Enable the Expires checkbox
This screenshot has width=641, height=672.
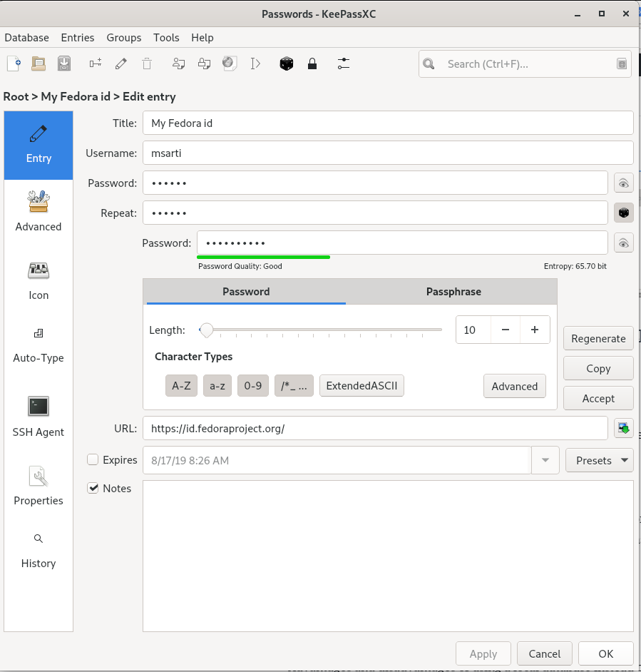point(93,460)
